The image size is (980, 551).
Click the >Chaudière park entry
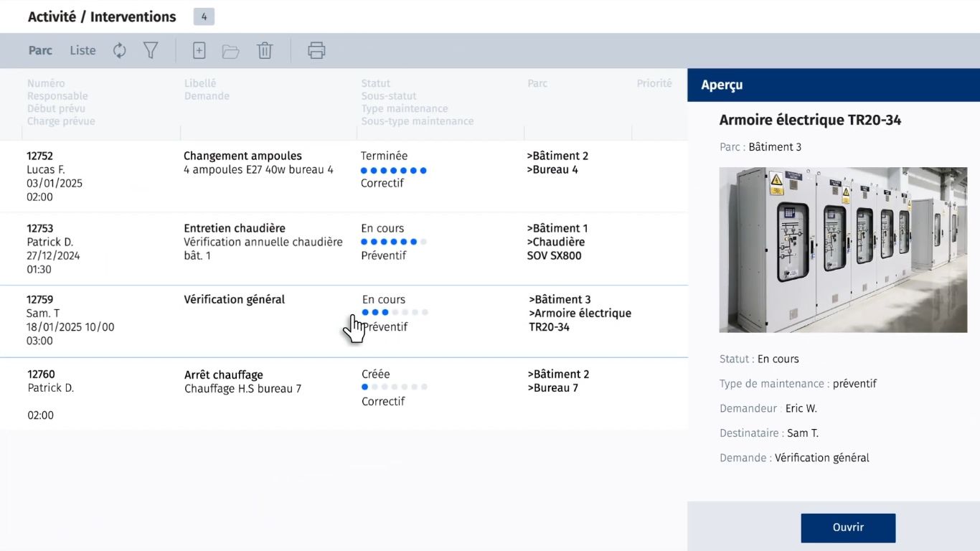click(x=556, y=242)
